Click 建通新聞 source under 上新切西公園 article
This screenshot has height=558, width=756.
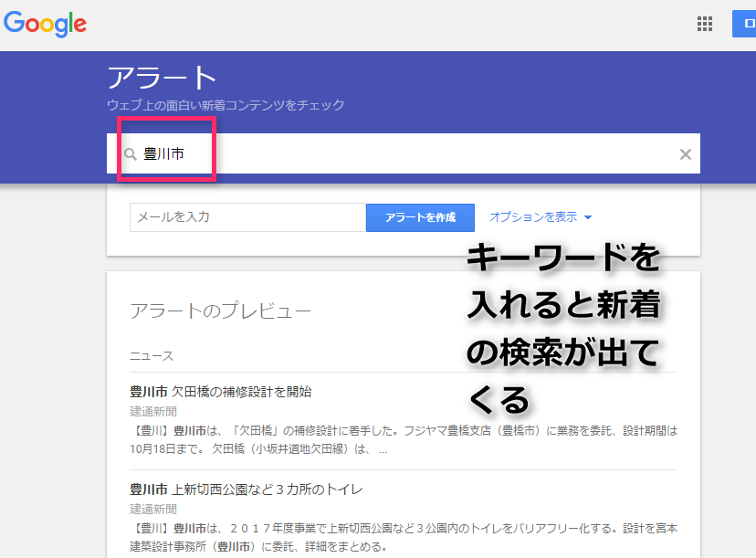[x=153, y=510]
